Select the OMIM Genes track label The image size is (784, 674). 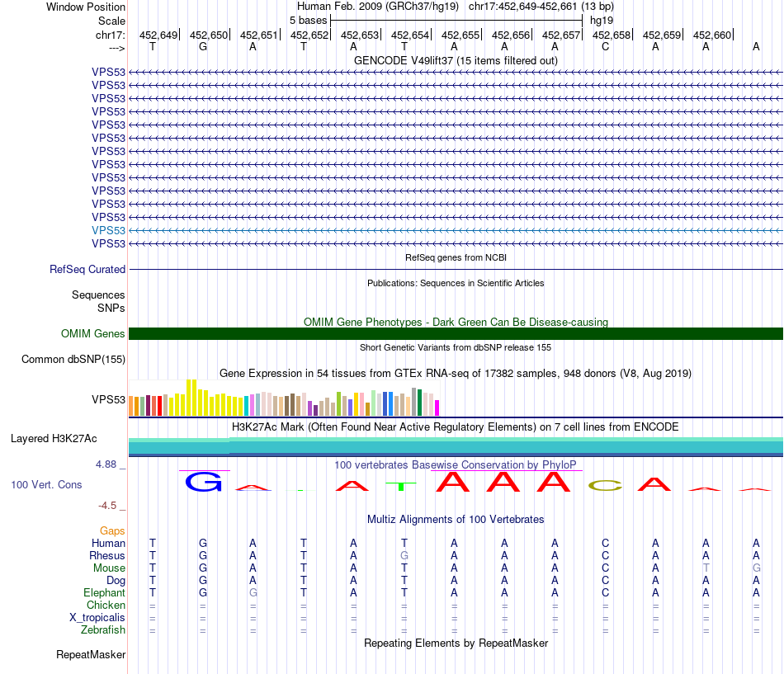pos(92,333)
